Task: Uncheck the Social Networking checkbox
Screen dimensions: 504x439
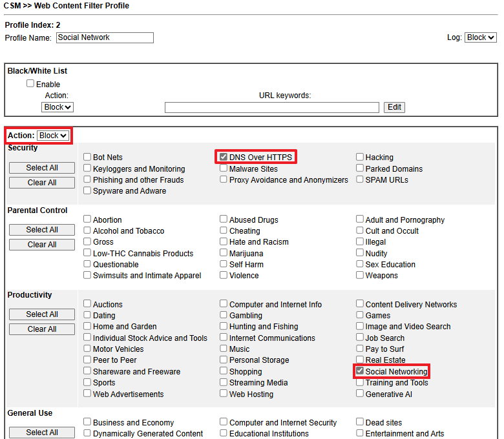Action: pos(360,371)
